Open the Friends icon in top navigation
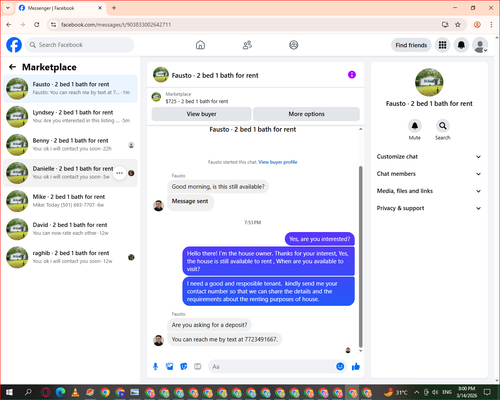This screenshot has width=500, height=400. 247,45
